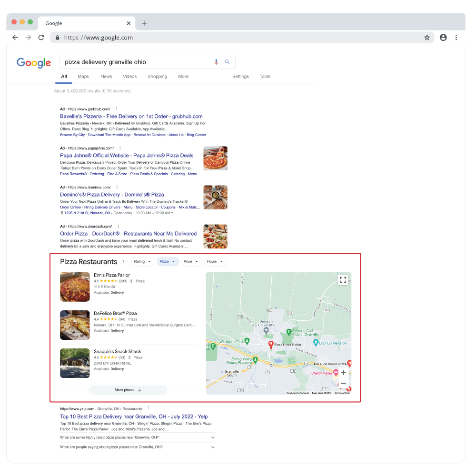This screenshot has width=476, height=476.
Task: Open the browser three-dot menu
Action: [x=456, y=37]
